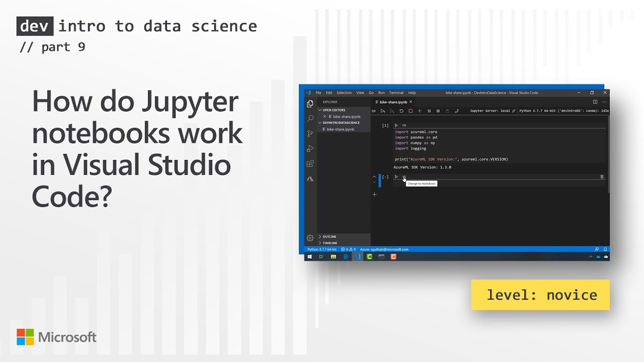Interrupt the kernel with red stop icon

[410, 111]
